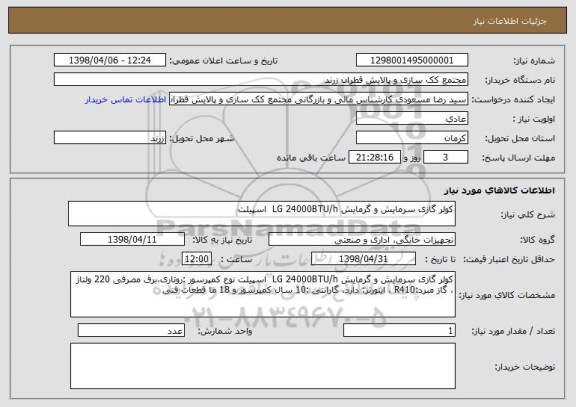This screenshot has width=576, height=407.
Task: Click the item specifications text area
Action: (263, 294)
